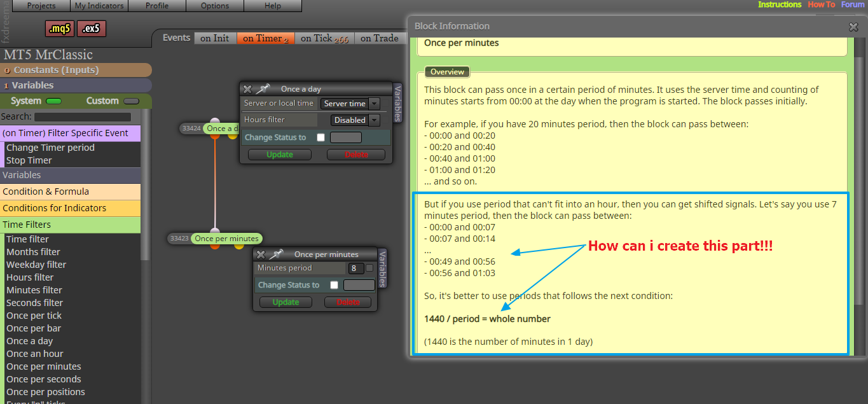Pin the Once a day settings box
The image size is (868, 404).
point(263,89)
